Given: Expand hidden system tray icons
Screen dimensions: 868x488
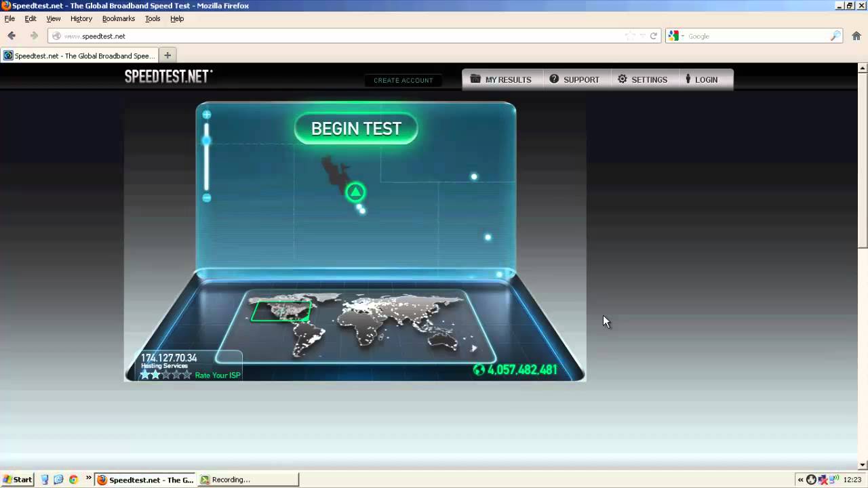Looking at the screenshot, I should pyautogui.click(x=800, y=480).
